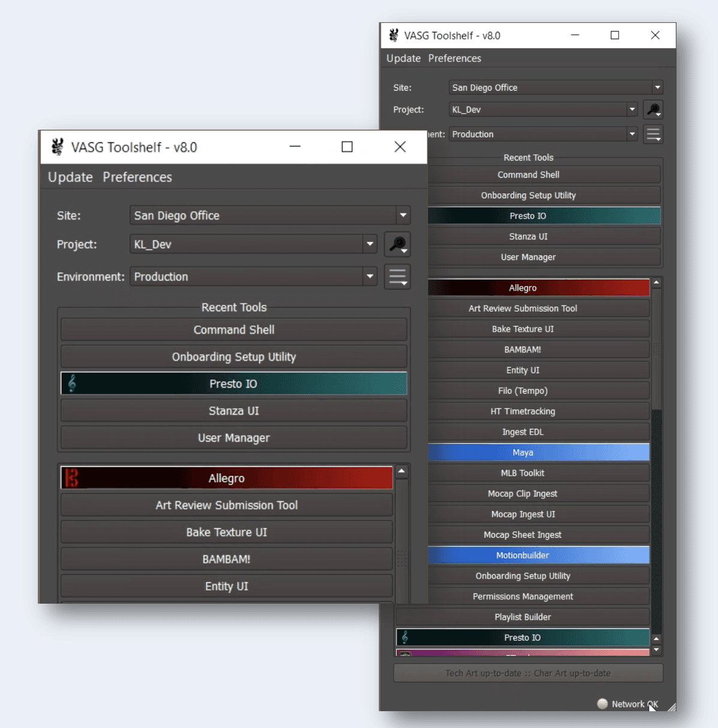Launch Command Shell in back window

[543, 175]
